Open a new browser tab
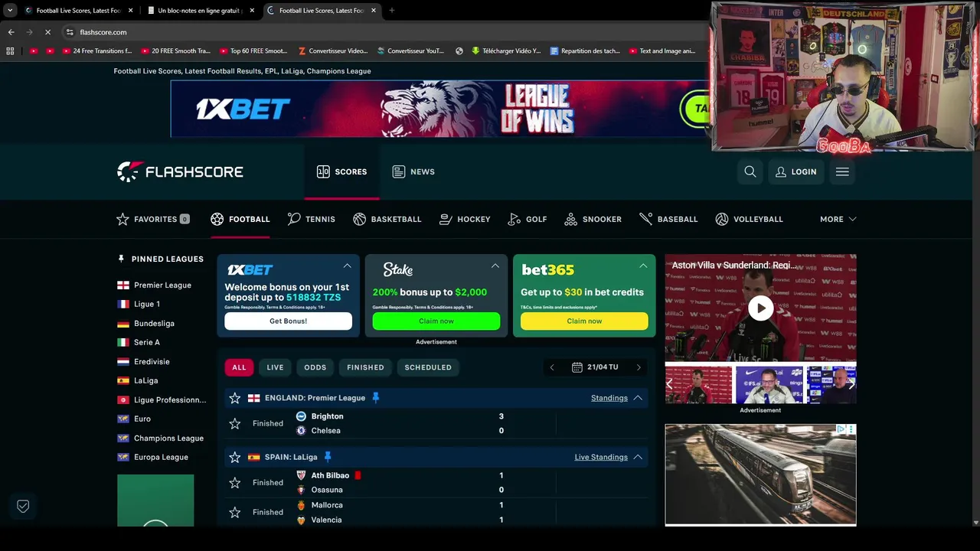Image resolution: width=980 pixels, height=551 pixels. (392, 11)
